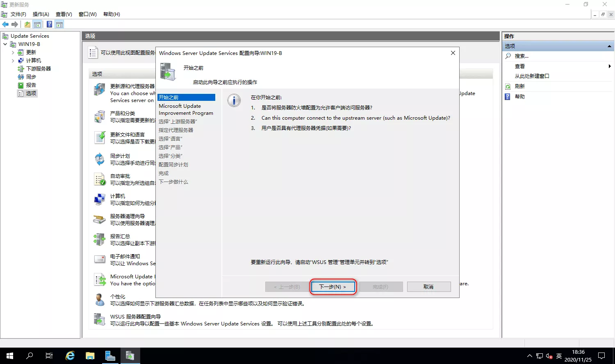Click the up one level folder icon
Screen dimensions: 615x364
click(27, 25)
